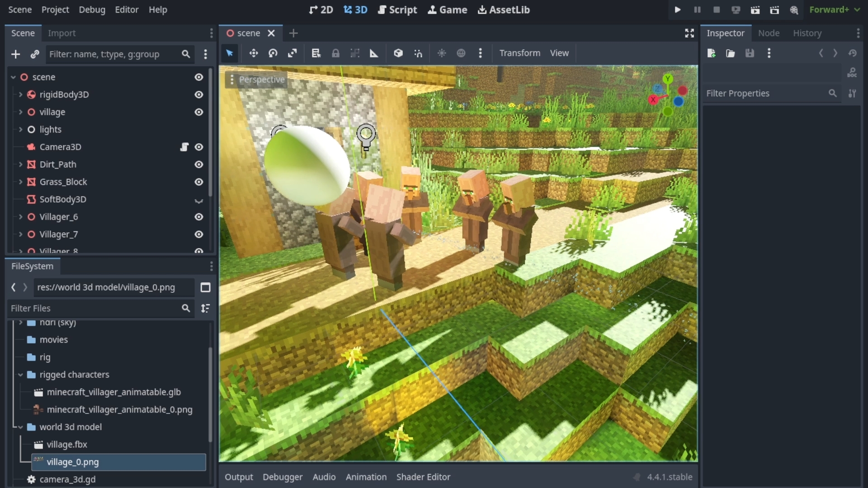
Task: Open the Transform menu button
Action: pos(520,53)
